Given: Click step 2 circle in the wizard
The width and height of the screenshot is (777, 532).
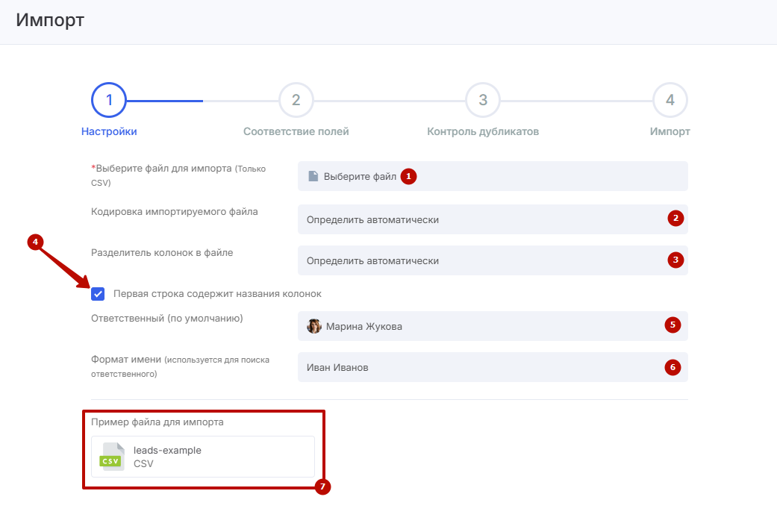Looking at the screenshot, I should pyautogui.click(x=296, y=100).
